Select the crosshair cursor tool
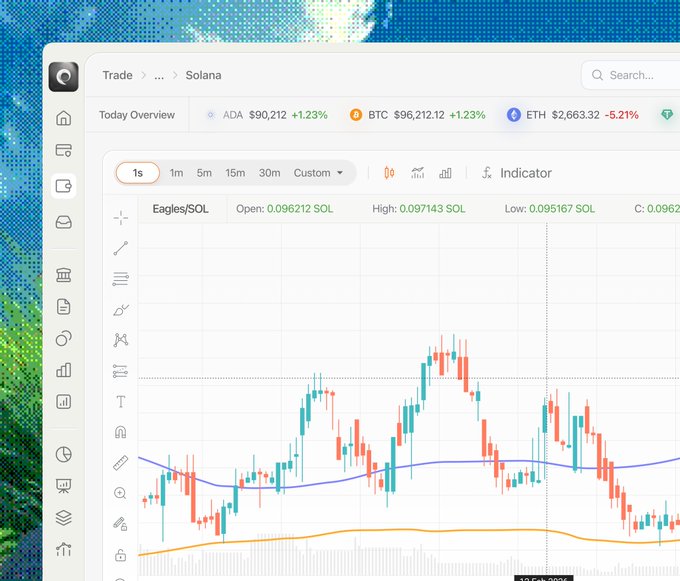 pos(121,218)
